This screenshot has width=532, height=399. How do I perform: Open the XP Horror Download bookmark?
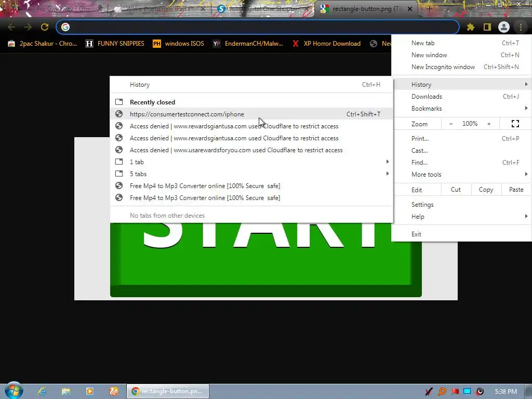tap(327, 44)
